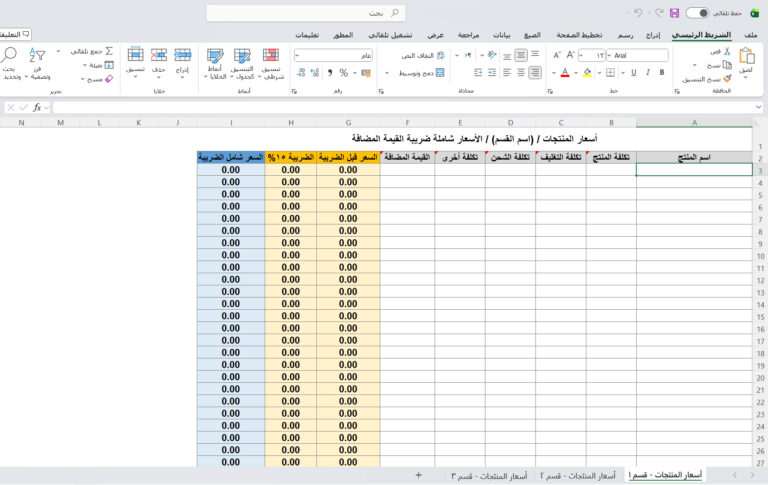Toggle center horizontal alignment button
The height and width of the screenshot is (485, 768).
(521, 73)
